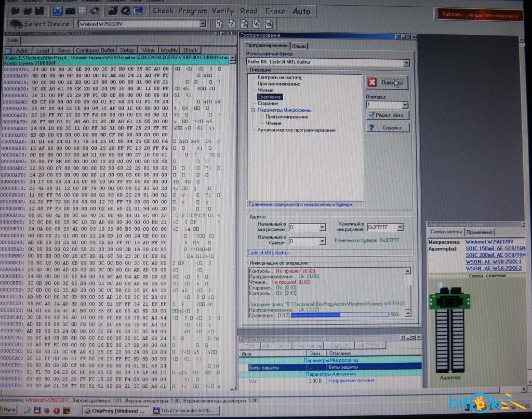Viewport: 532px width, 419px height.
Task: Expand the Buffer #0 Code dropdown
Action: [406, 62]
